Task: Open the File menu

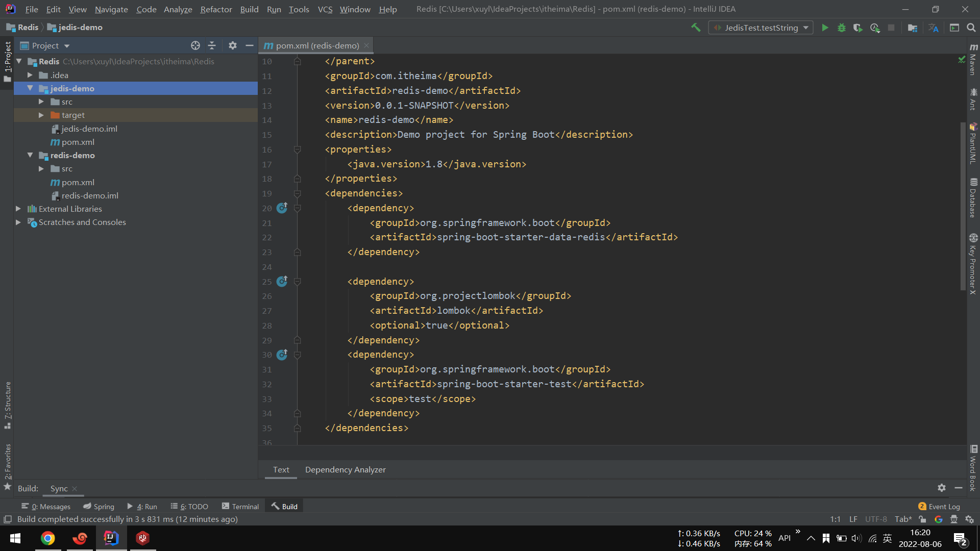Action: pos(32,9)
